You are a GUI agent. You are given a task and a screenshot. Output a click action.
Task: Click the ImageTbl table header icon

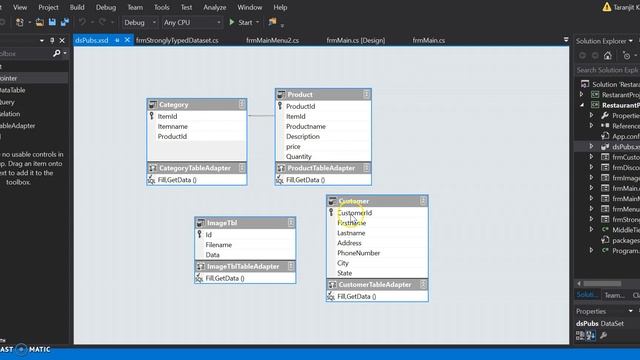click(200, 223)
